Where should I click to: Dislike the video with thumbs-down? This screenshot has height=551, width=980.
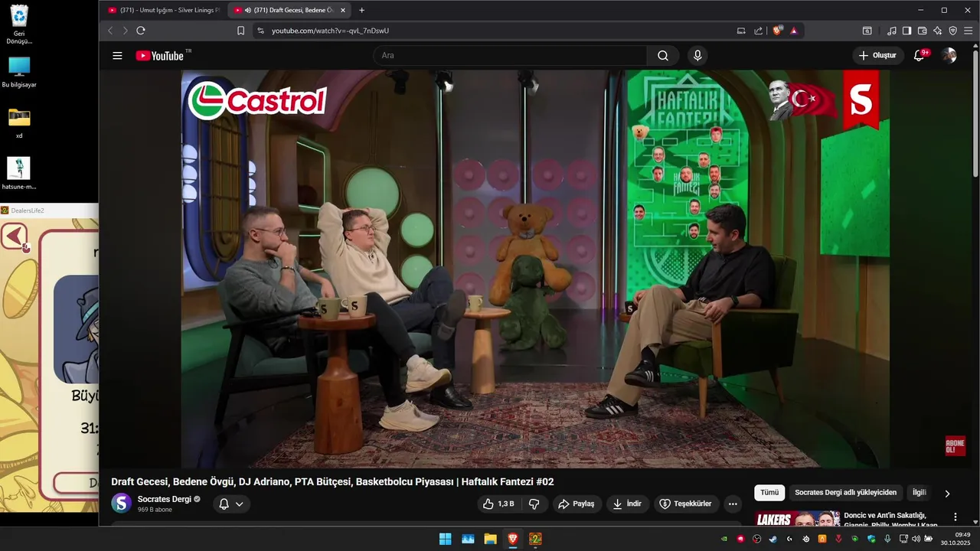click(x=534, y=504)
